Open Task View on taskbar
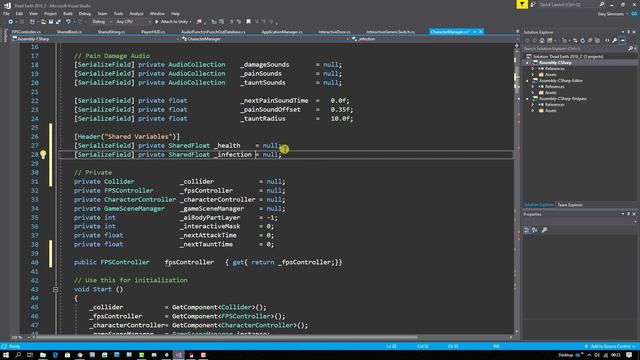 [30, 355]
